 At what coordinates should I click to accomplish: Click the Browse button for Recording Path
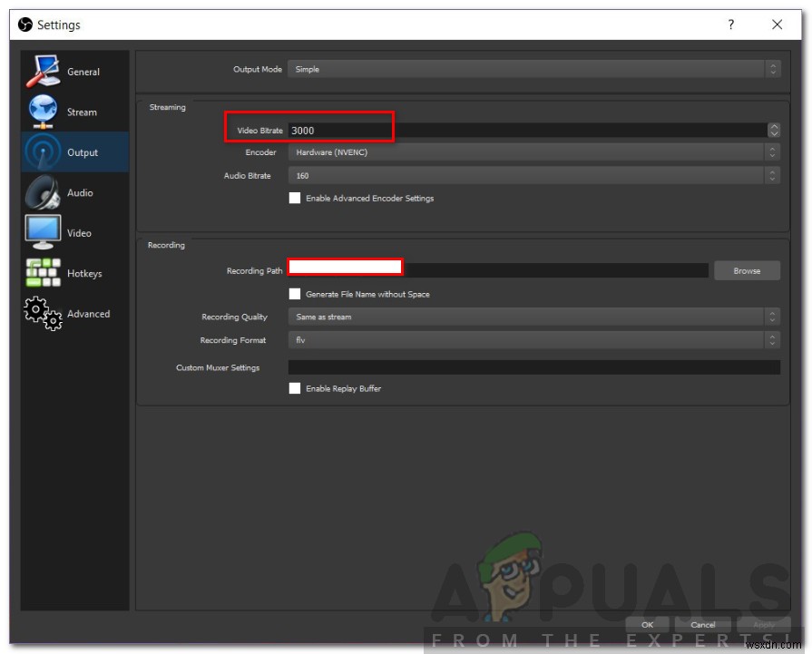coord(746,269)
